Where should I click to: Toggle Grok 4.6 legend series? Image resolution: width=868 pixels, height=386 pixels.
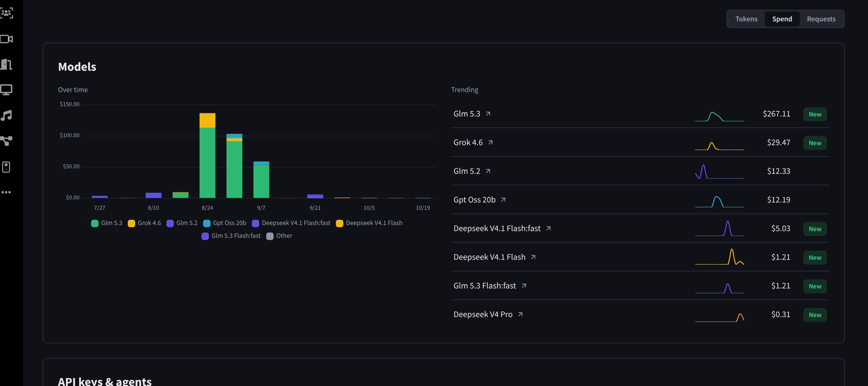click(145, 223)
